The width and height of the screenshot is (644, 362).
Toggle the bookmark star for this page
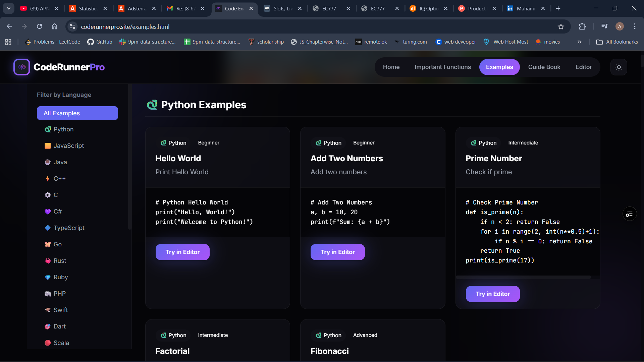tap(561, 26)
